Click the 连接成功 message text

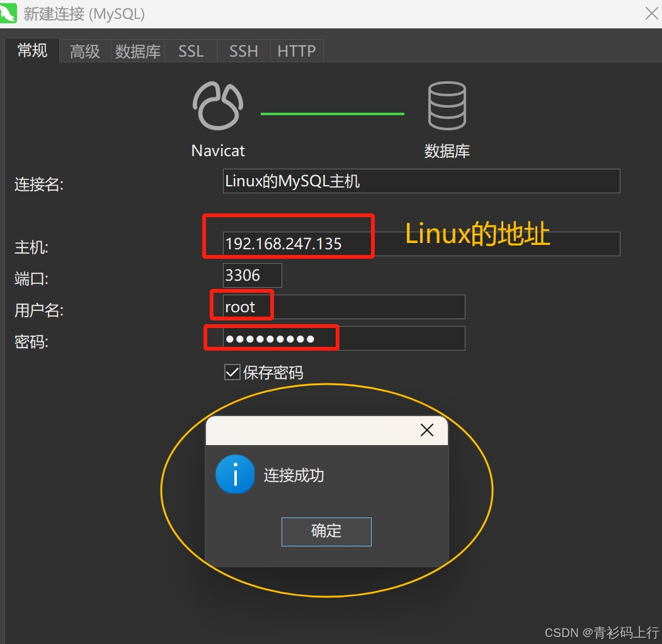(x=294, y=475)
